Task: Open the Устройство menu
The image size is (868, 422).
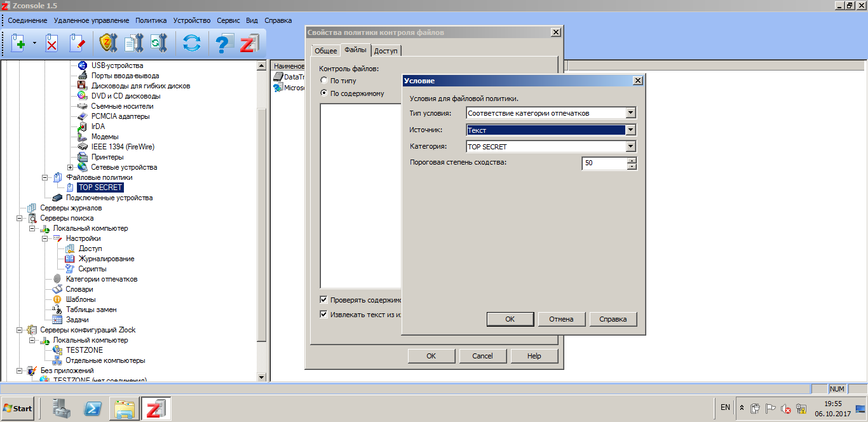Action: point(192,21)
